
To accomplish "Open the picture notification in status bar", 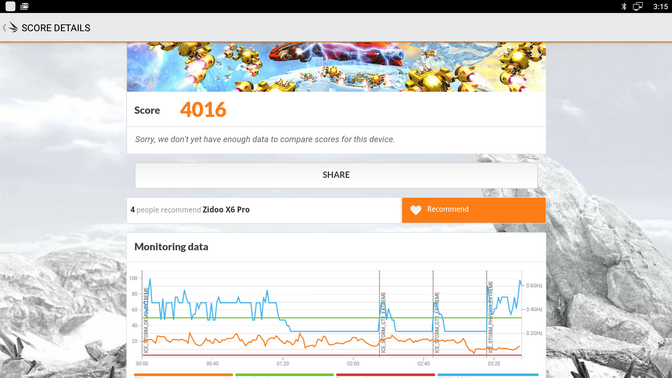I will pos(24,6).
